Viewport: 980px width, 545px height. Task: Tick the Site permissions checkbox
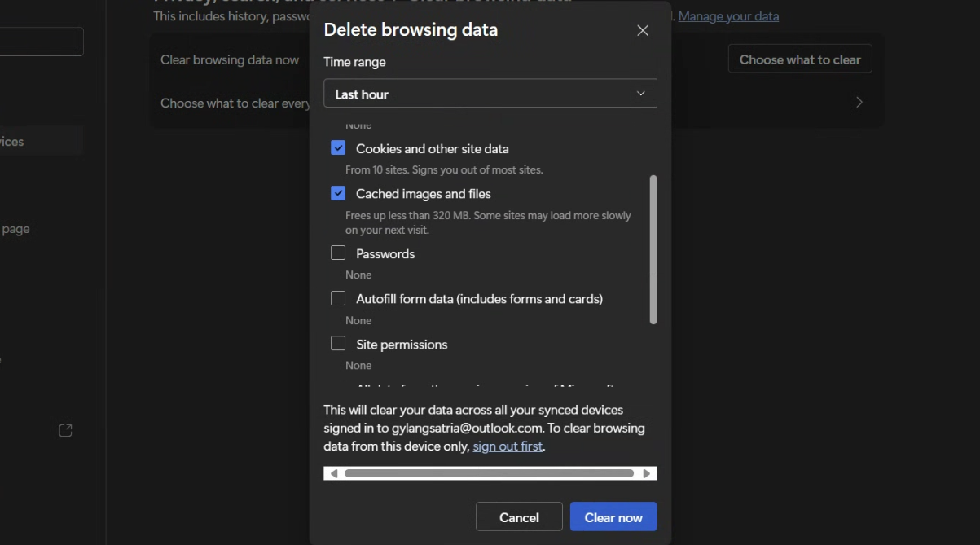click(338, 344)
